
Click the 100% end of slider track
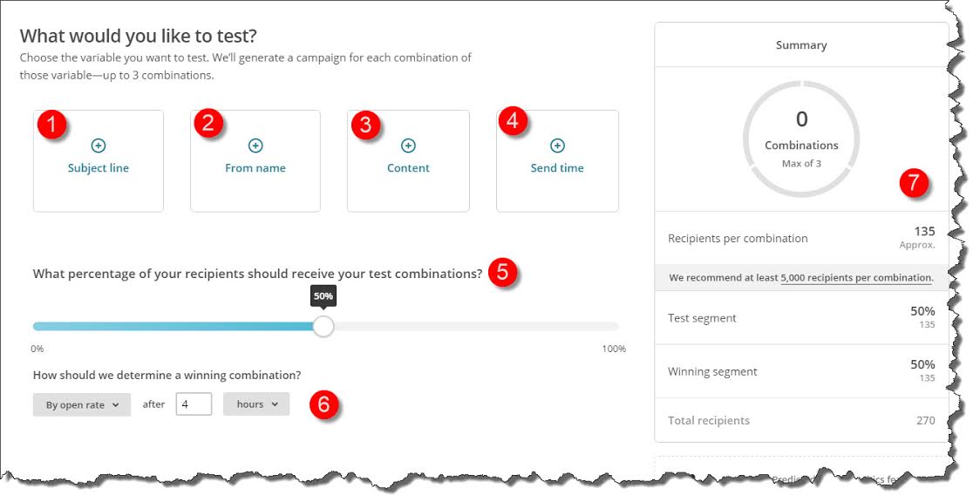[616, 327]
